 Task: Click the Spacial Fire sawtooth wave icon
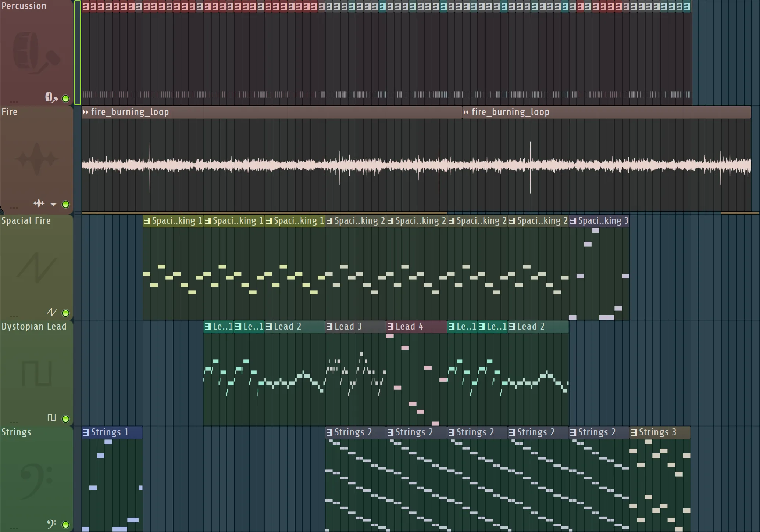tap(51, 312)
